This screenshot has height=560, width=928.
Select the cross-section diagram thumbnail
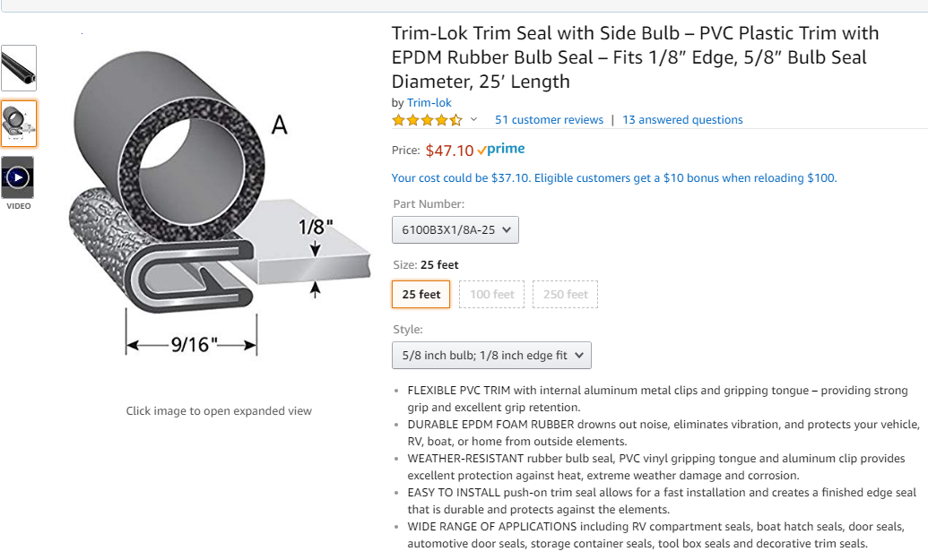pos(19,124)
